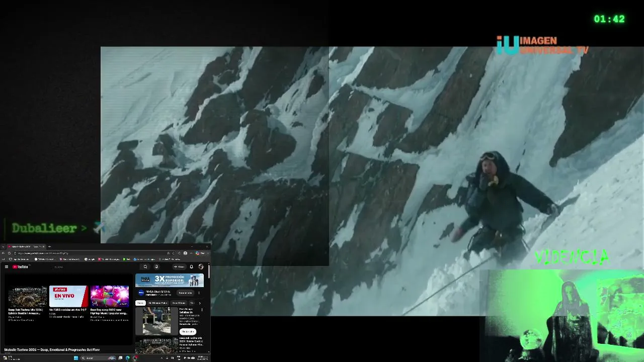Viewport: 644px width, 362px height.
Task: Click the YouTube search magnifier icon
Action: [x=145, y=267]
